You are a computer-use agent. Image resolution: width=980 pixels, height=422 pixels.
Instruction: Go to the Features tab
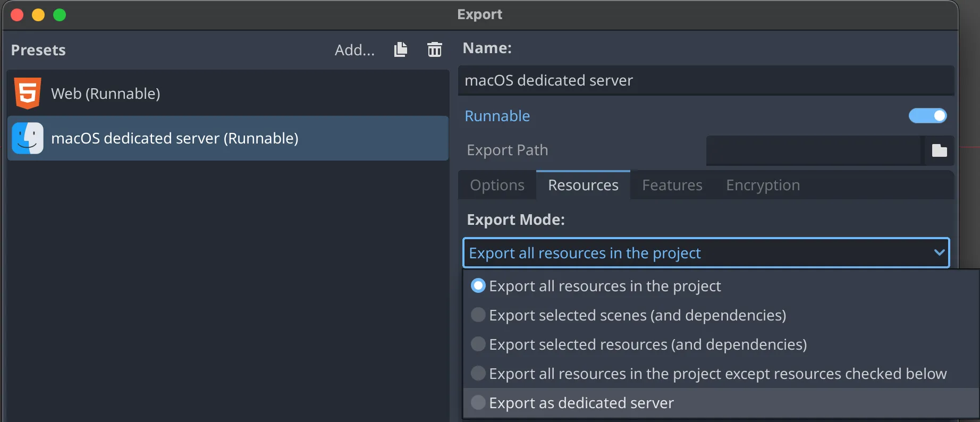tap(672, 185)
